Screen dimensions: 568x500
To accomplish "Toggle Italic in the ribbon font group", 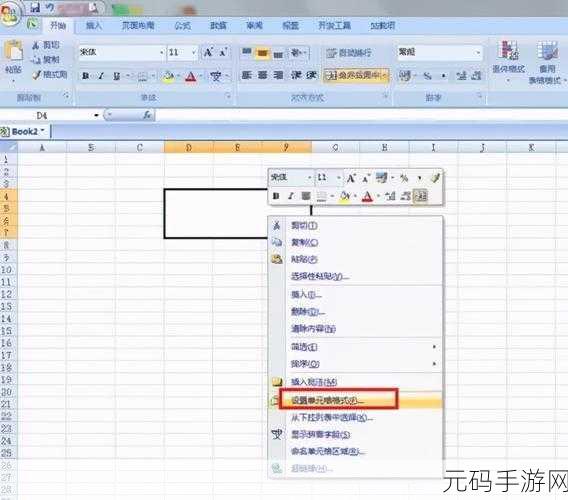I will click(x=101, y=76).
